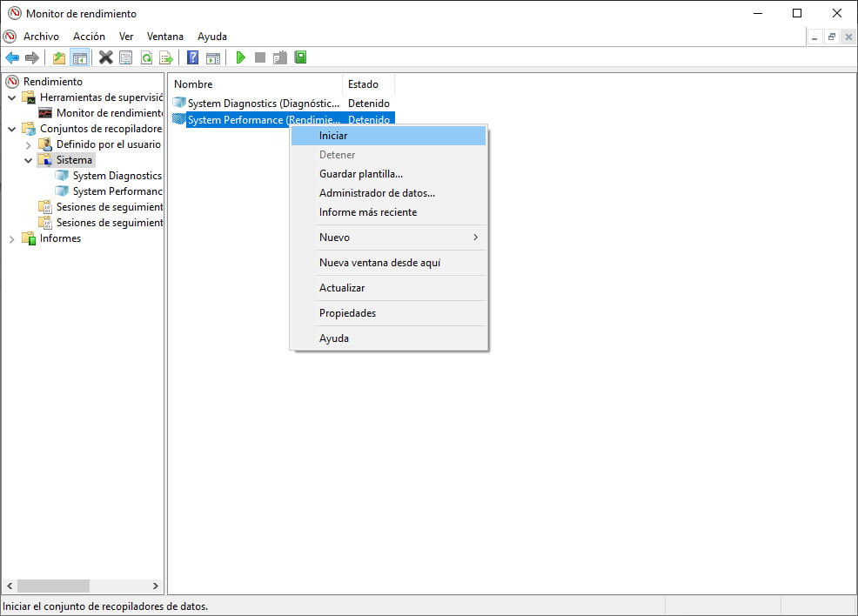Select Monitor de rendimiento in the tree
858x616 pixels.
click(x=110, y=113)
